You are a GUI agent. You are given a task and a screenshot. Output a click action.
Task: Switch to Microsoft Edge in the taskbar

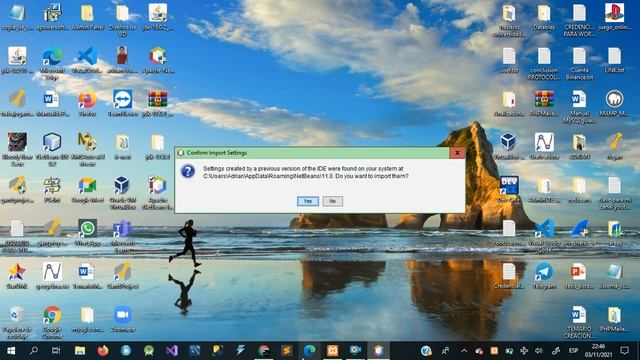click(x=309, y=351)
